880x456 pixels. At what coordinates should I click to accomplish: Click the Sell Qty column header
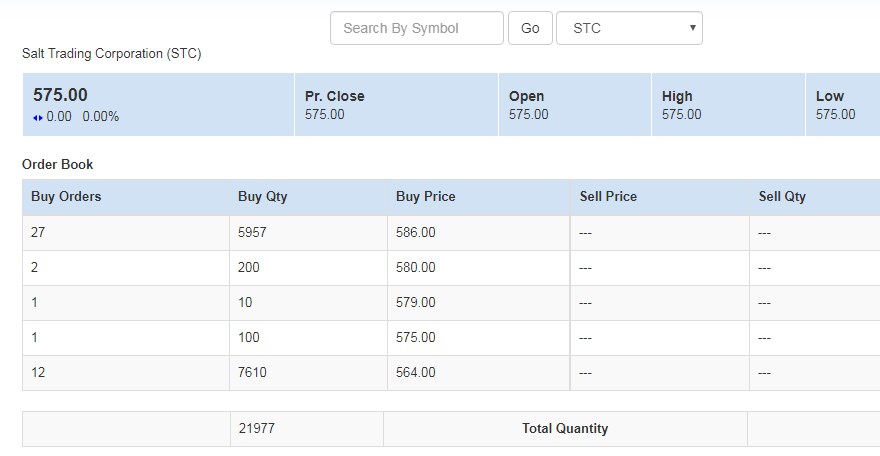coord(782,197)
